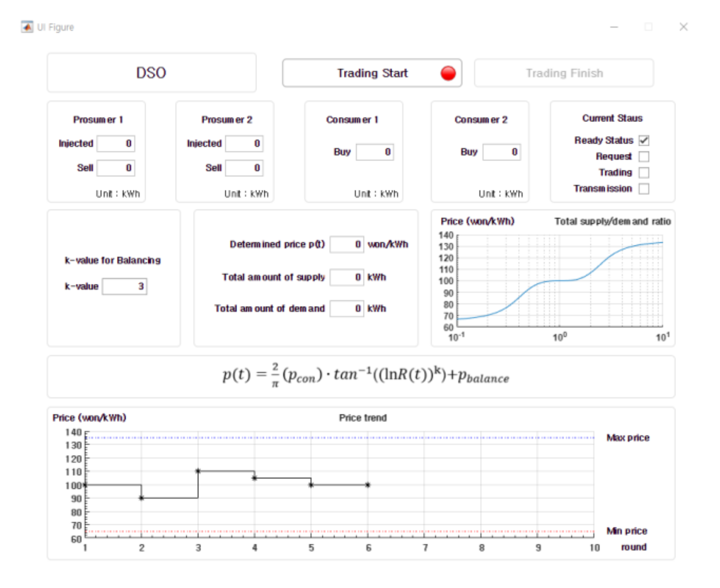The height and width of the screenshot is (588, 720).
Task: Select Consumer 1 Buy field
Action: (374, 152)
